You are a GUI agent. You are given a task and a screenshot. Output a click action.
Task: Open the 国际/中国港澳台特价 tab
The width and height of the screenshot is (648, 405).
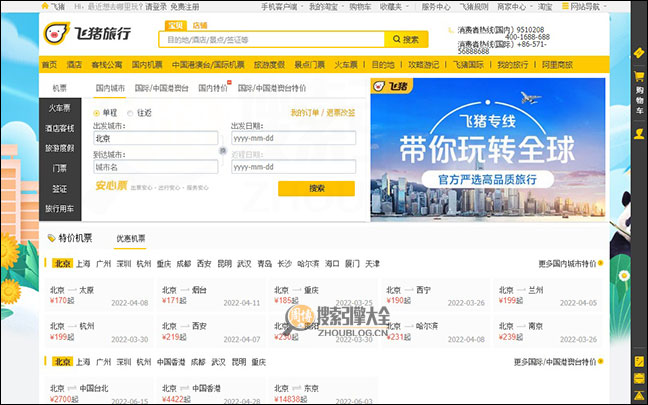(272, 88)
